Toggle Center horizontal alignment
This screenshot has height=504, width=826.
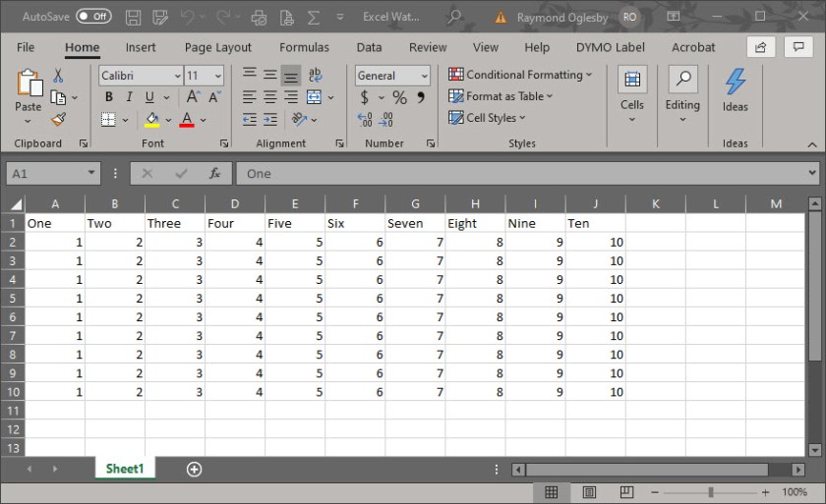pos(270,97)
